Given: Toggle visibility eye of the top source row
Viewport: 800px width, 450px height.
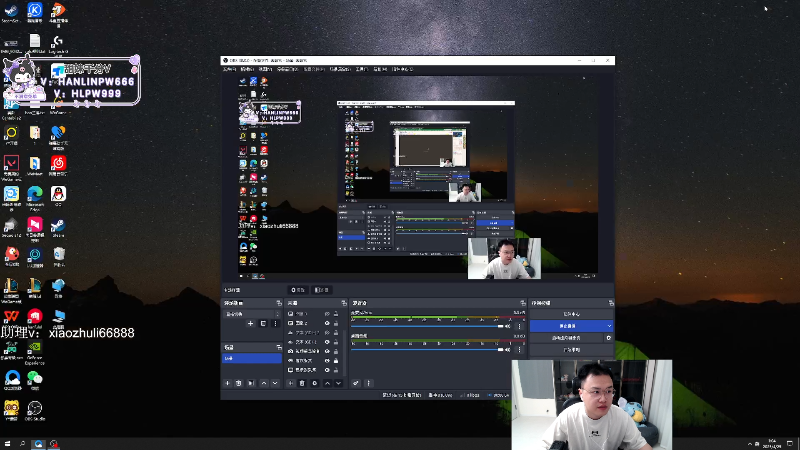Looking at the screenshot, I should 327,314.
